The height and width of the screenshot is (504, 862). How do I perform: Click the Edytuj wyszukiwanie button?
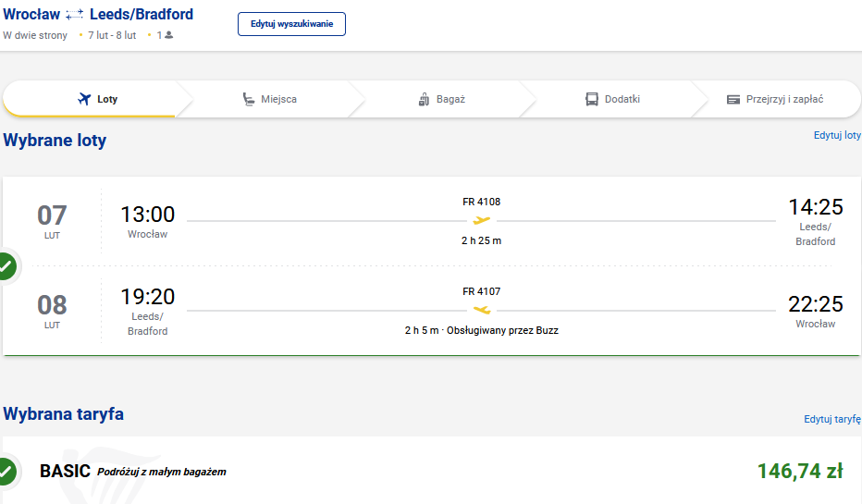click(292, 24)
